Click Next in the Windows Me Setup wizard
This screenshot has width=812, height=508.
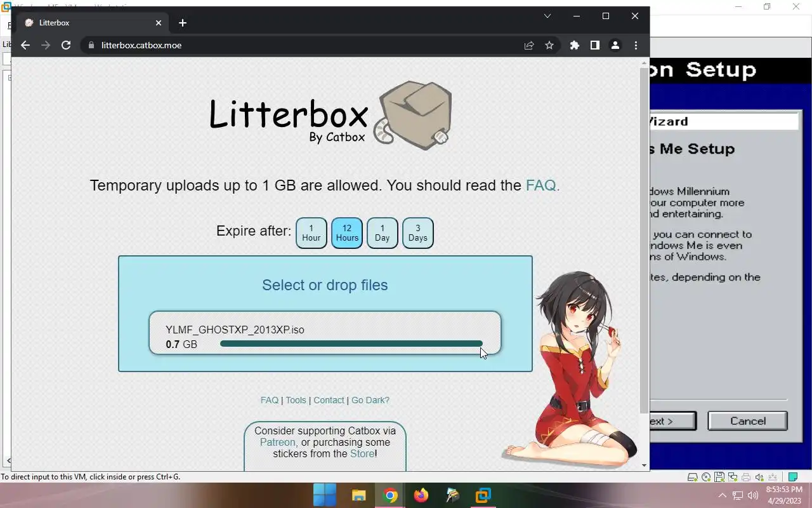coord(672,421)
